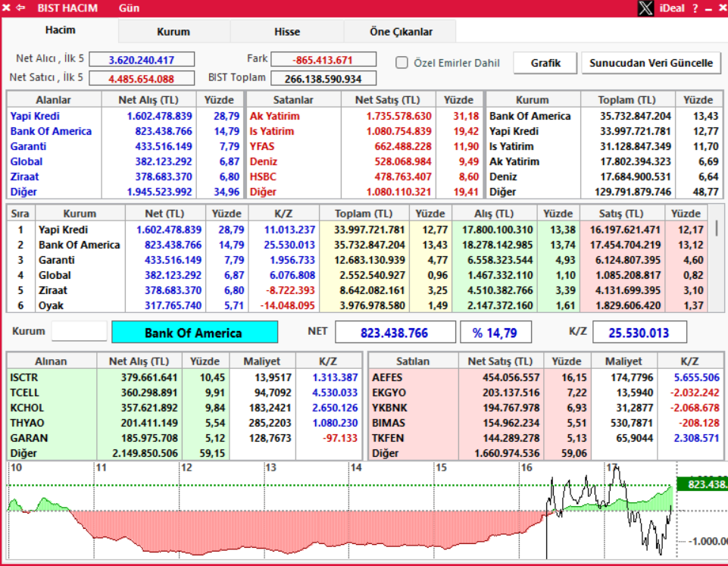Click the K/Z 25.530.013 value field
Image resolution: width=728 pixels, height=566 pixels.
tap(639, 333)
